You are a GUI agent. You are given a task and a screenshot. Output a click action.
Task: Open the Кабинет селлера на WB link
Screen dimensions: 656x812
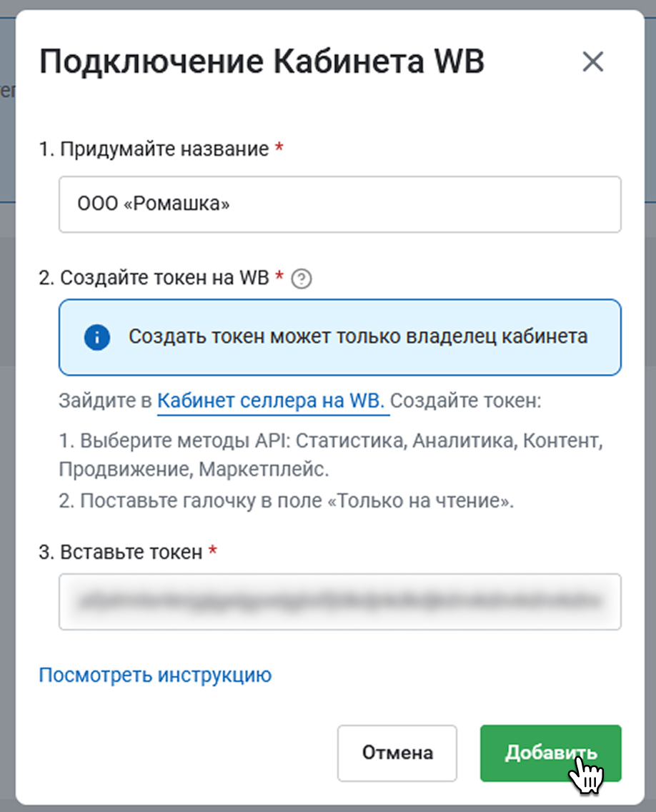click(271, 401)
